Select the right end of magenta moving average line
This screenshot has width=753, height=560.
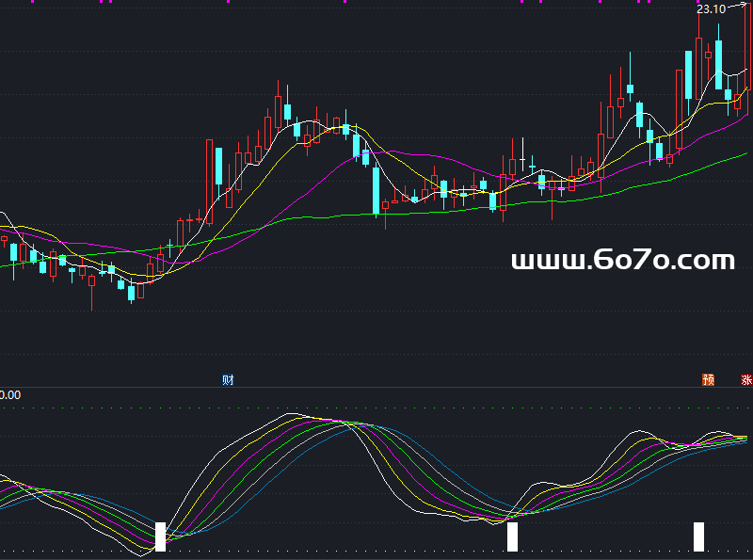pos(746,115)
